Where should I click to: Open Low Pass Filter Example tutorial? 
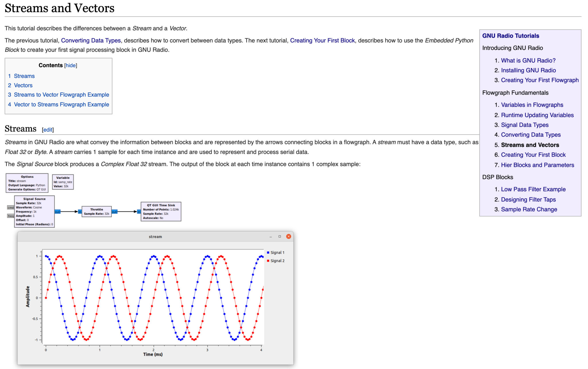[x=533, y=189]
